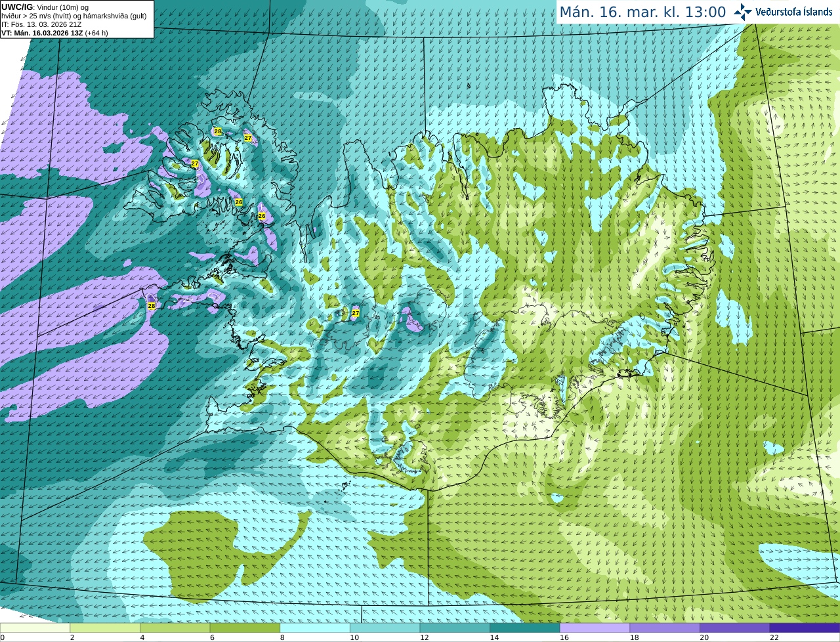Viewport: 840px width, 642px height.
Task: Click the scale tick label 18
Action: pos(635,637)
